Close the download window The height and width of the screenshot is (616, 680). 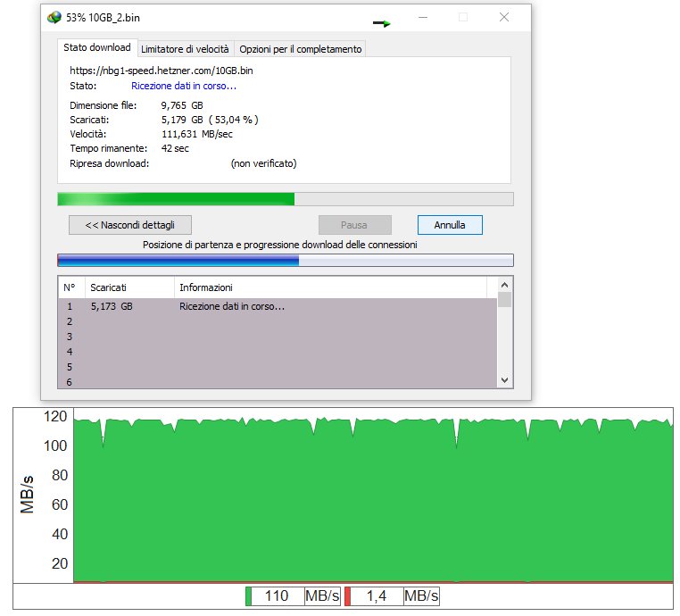coord(504,17)
